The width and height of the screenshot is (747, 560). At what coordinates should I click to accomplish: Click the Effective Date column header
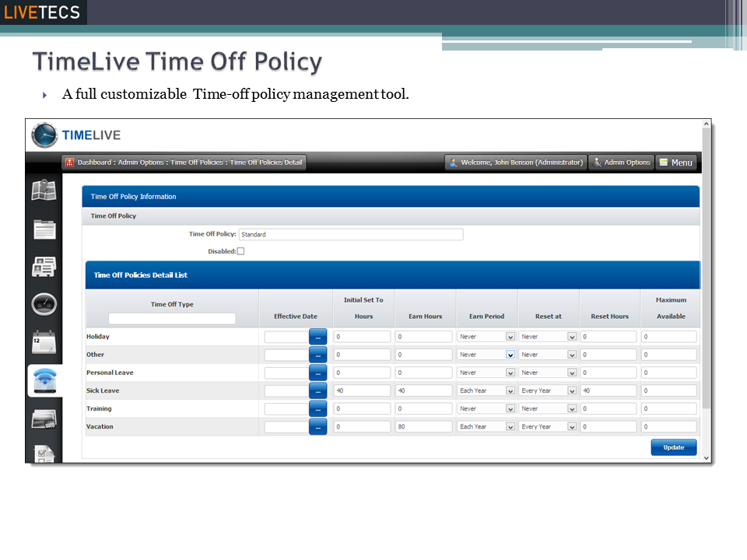tap(296, 317)
